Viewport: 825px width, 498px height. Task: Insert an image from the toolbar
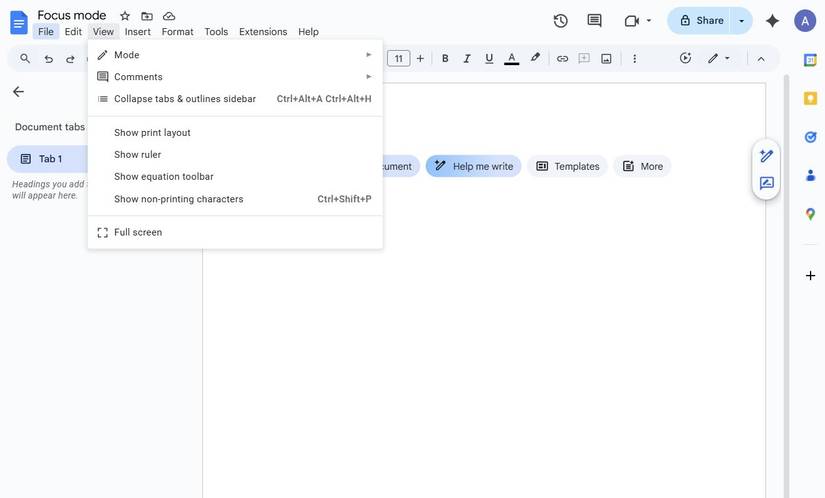(606, 58)
